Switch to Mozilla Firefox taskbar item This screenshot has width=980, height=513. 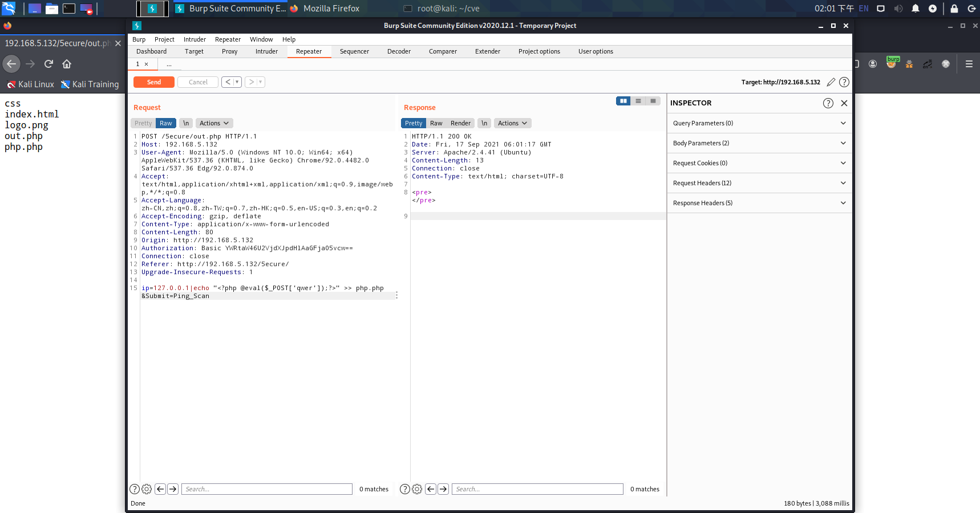(325, 9)
